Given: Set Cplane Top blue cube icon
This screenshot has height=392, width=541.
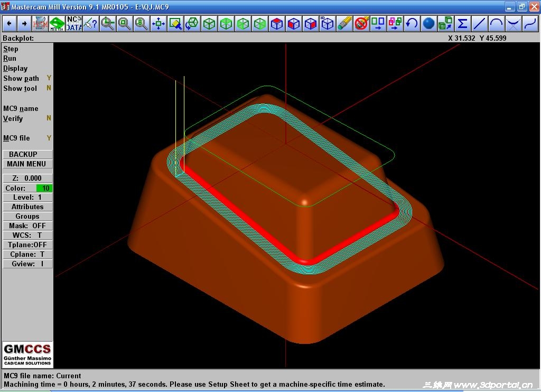Looking at the screenshot, I should tap(277, 23).
